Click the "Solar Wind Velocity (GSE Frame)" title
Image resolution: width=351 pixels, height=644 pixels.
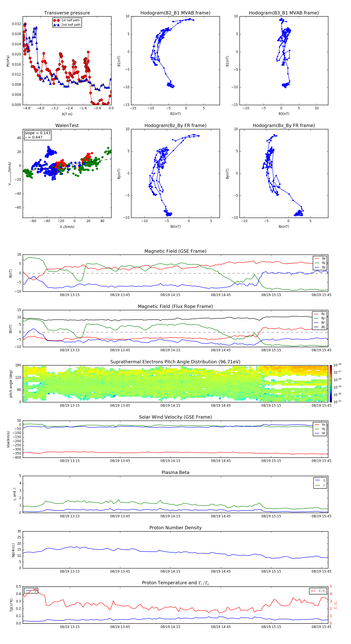175,417
